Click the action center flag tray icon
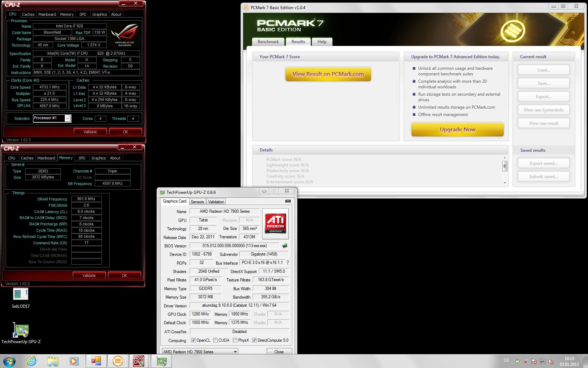This screenshot has width=588, height=368. [534, 361]
